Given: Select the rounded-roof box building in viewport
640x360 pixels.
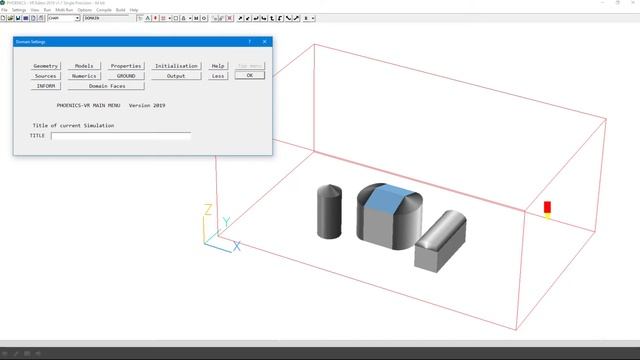Looking at the screenshot, I should [440, 242].
